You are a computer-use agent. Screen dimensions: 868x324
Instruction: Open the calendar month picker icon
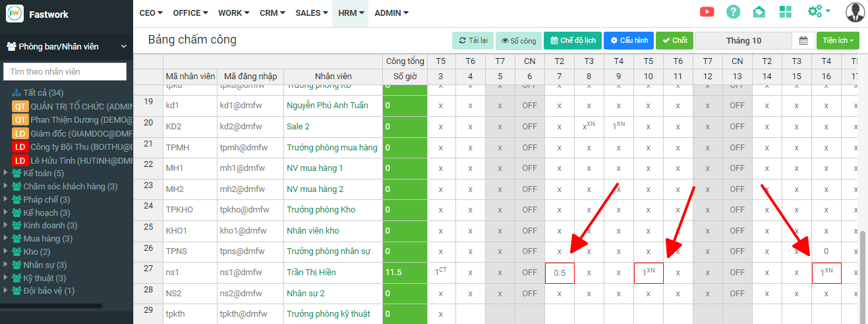tap(803, 41)
